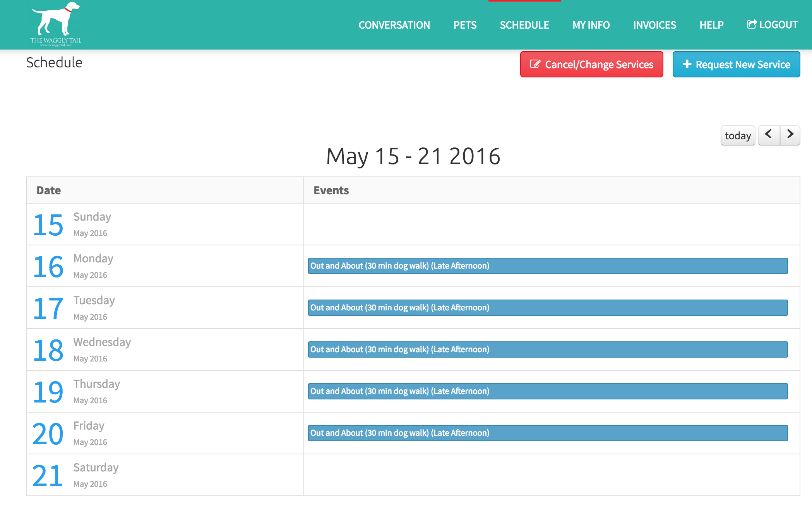Open the Conversation menu item
Screen dimensions: 812x507
click(394, 25)
